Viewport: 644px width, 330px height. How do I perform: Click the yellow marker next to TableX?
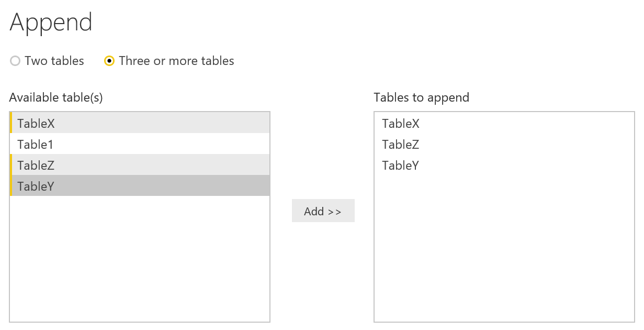point(11,124)
